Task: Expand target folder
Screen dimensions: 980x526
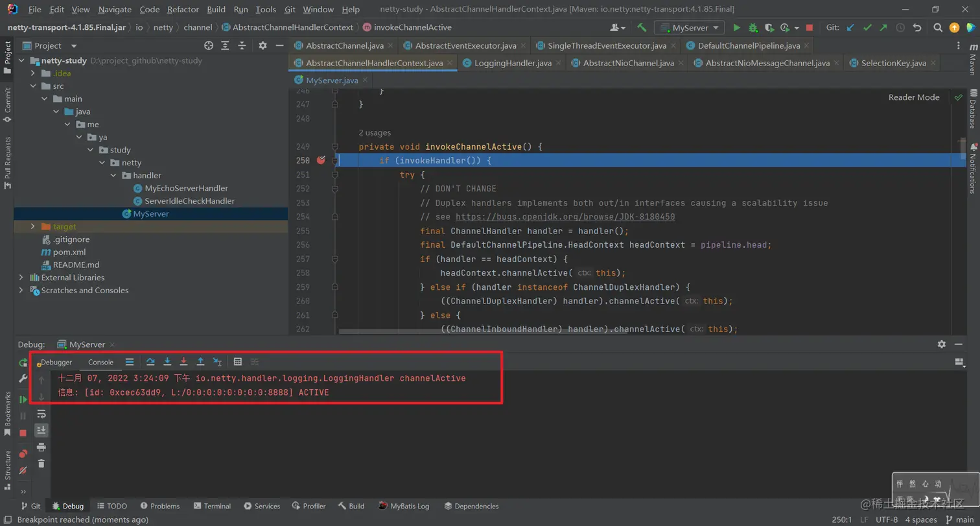Action: tap(33, 226)
